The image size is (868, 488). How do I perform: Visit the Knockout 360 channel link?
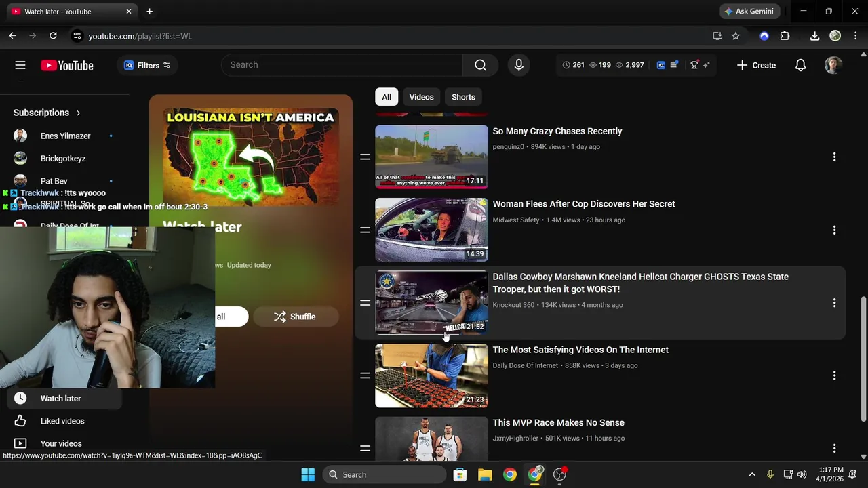[x=513, y=305]
